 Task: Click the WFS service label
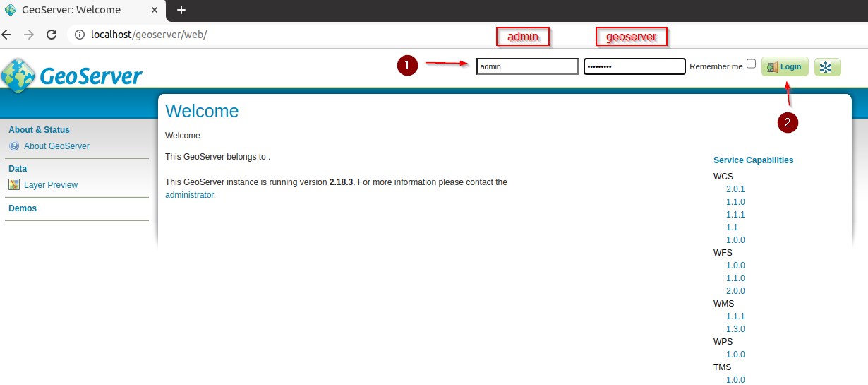pos(723,253)
